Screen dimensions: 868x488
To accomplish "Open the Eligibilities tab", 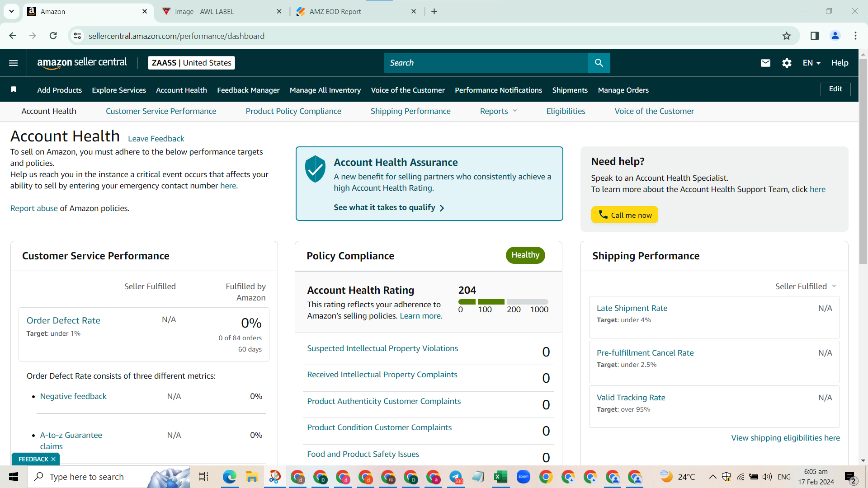I will click(566, 111).
